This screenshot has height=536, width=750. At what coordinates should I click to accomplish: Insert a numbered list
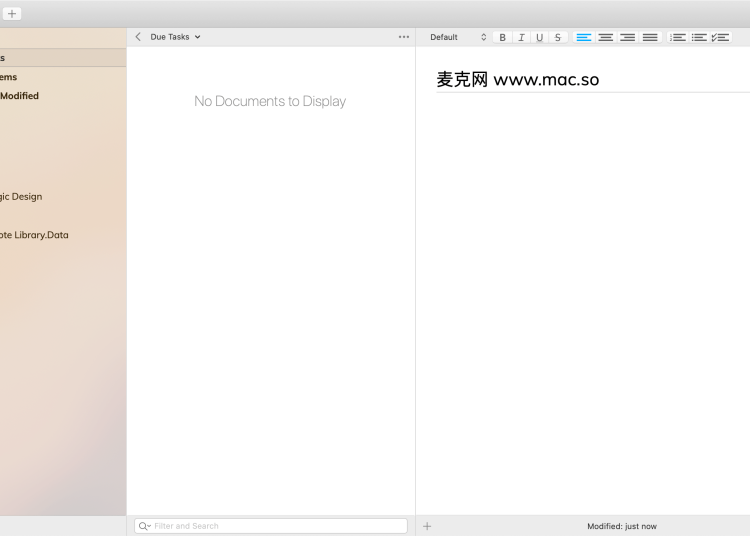pos(678,37)
